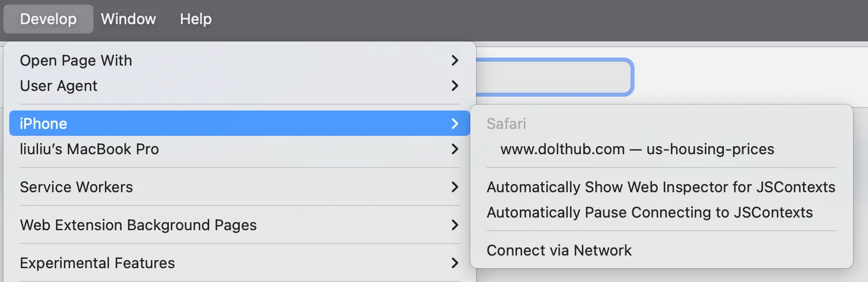Open the Develop menu in menu bar

(48, 19)
